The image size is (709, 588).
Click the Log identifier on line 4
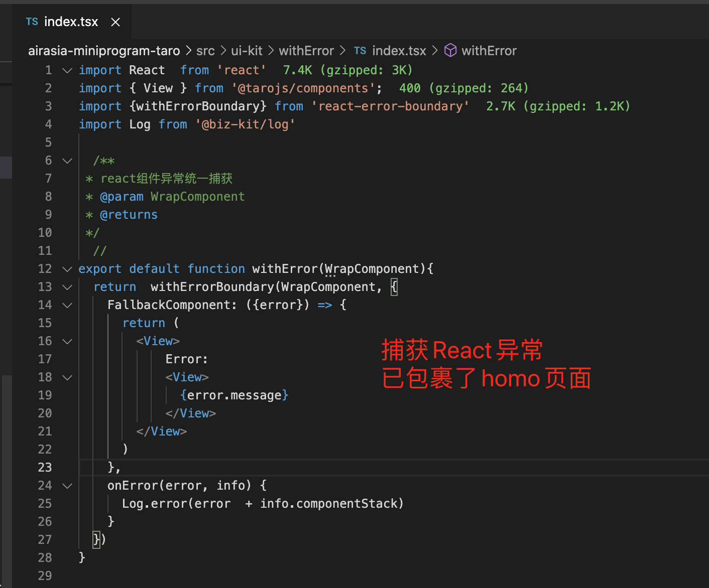pyautogui.click(x=140, y=124)
